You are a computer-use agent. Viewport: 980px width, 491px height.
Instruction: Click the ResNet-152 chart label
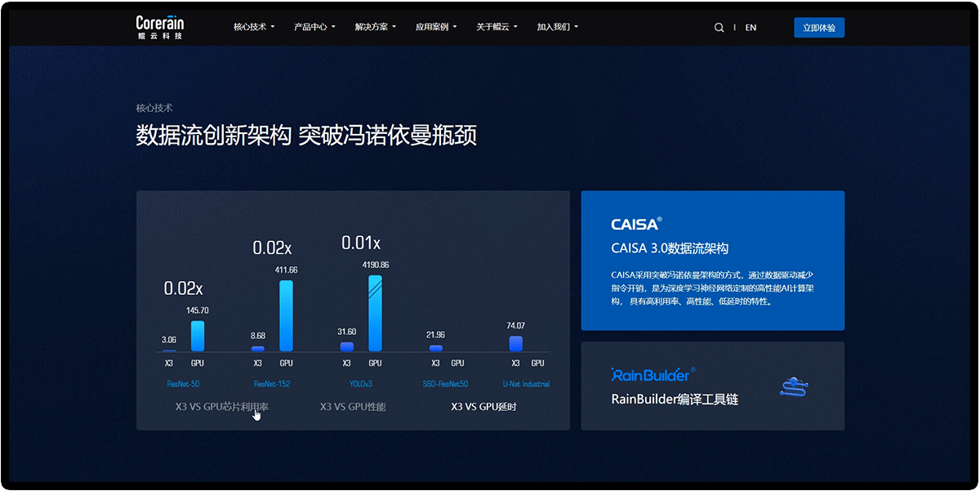[x=272, y=384]
